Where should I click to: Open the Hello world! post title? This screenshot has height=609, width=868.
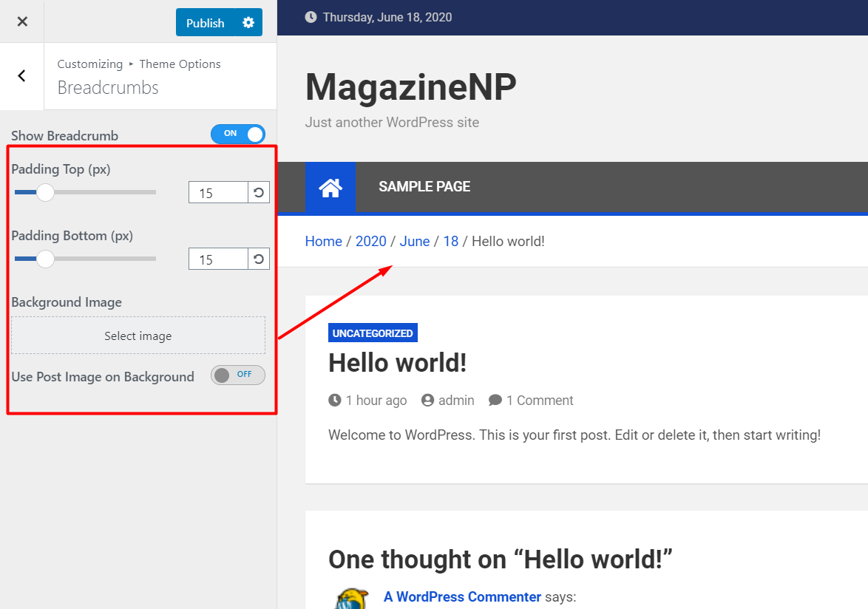[398, 364]
